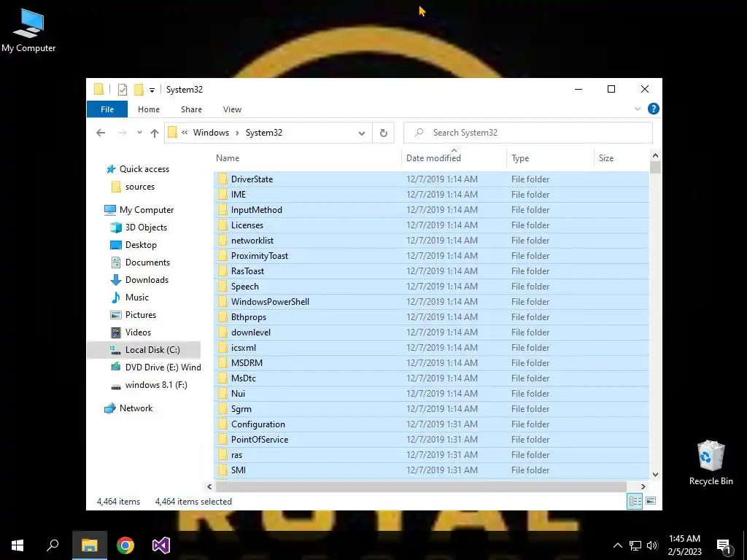The width and height of the screenshot is (747, 560).
Task: Select the PointOfService folder
Action: [x=431, y=440]
